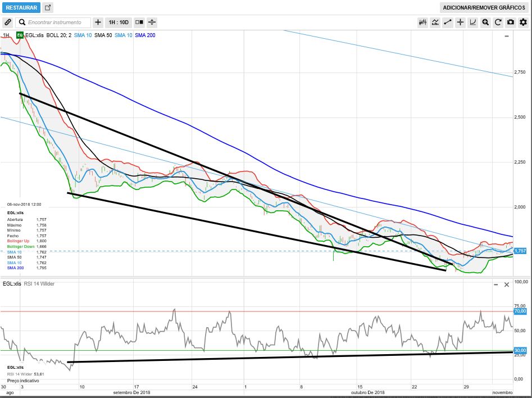Viewport: 532px width, 398px height.
Task: Focus the Encontrar instrumento search field
Action: click(53, 22)
